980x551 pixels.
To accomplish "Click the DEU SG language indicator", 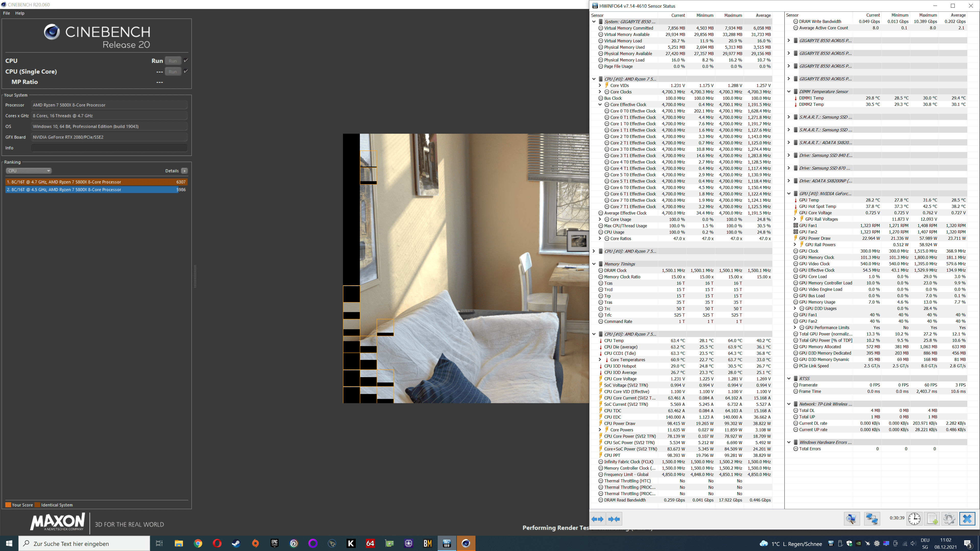I will coord(925,543).
